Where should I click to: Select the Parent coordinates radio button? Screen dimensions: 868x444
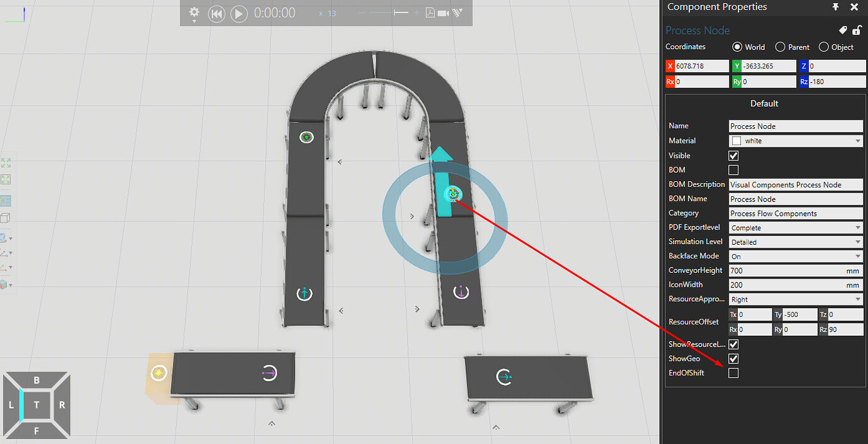click(x=780, y=47)
